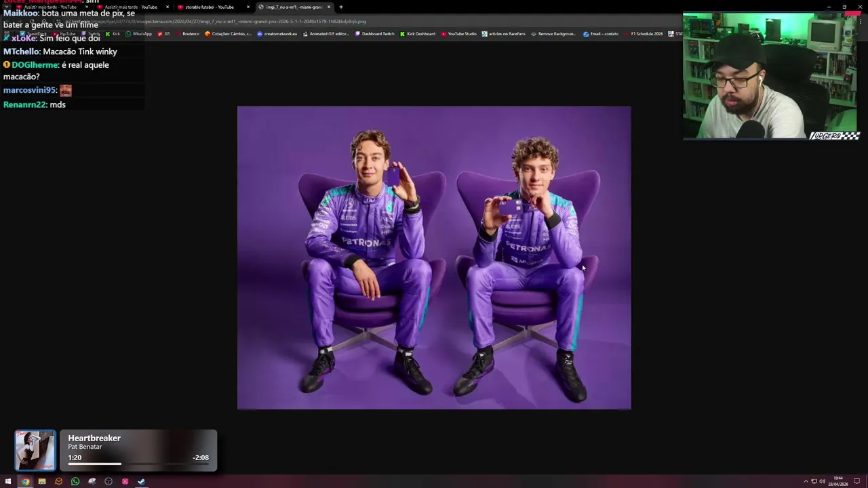Open the G1 bookmark
This screenshot has width=868, height=488.
tap(164, 34)
